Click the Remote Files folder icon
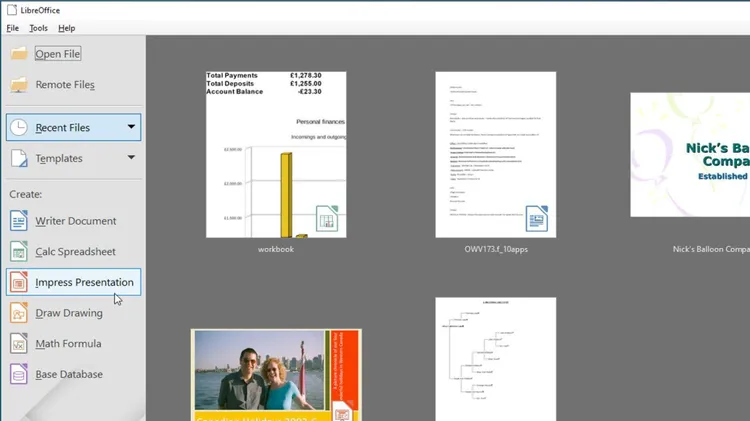This screenshot has width=750, height=421. point(19,85)
